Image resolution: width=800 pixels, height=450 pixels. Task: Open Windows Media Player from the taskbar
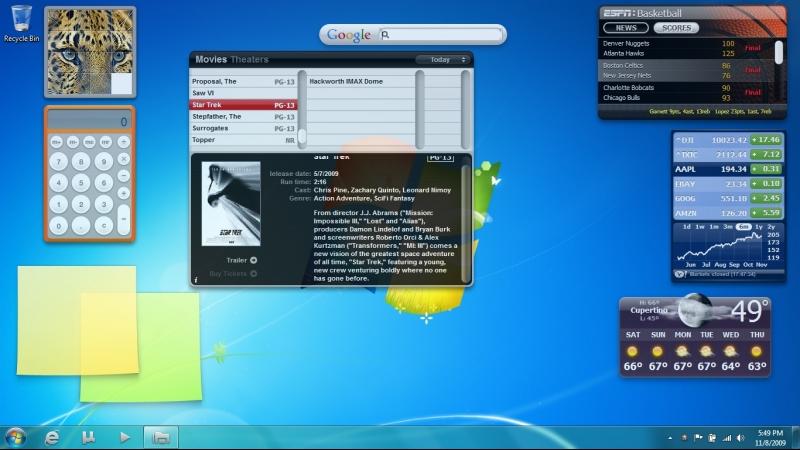124,437
